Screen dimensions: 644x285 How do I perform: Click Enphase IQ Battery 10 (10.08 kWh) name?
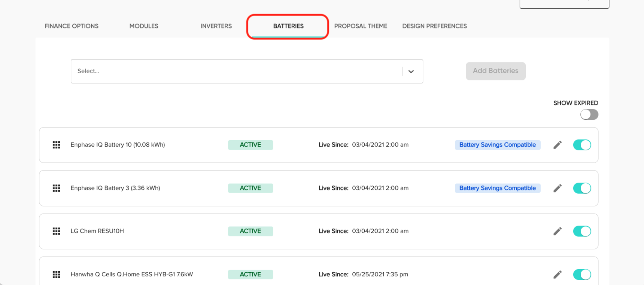click(x=118, y=145)
